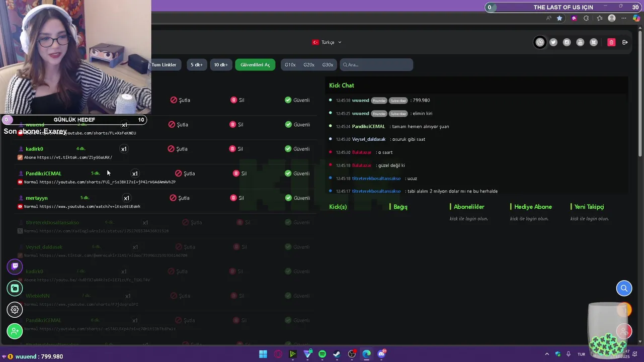
Task: Select the Yeni Takipçi section tab
Action: tap(589, 207)
